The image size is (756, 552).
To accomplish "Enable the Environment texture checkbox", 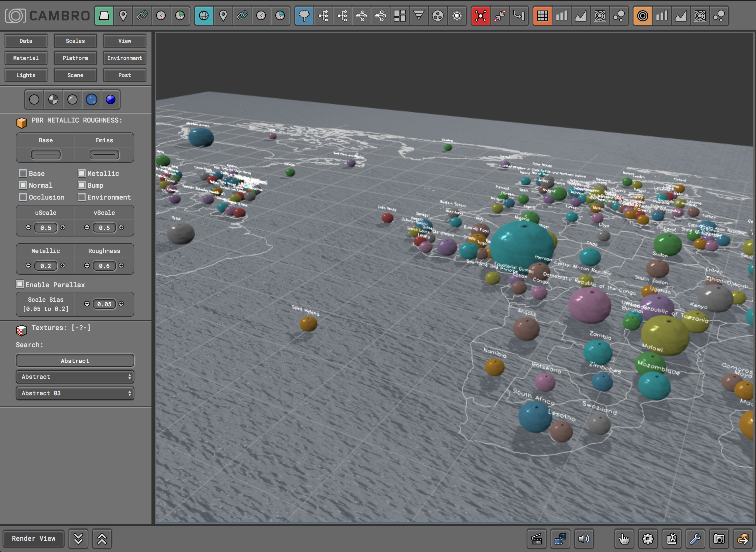I will (x=82, y=197).
